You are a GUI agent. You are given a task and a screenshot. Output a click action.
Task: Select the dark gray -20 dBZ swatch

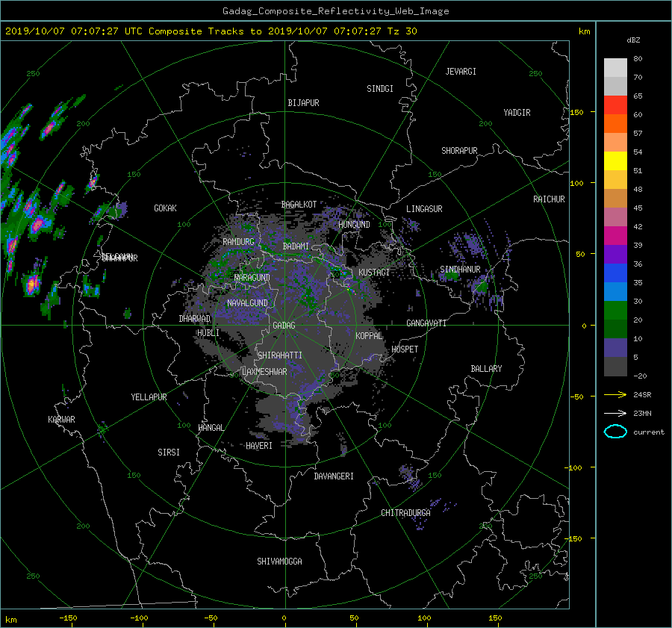pyautogui.click(x=615, y=366)
